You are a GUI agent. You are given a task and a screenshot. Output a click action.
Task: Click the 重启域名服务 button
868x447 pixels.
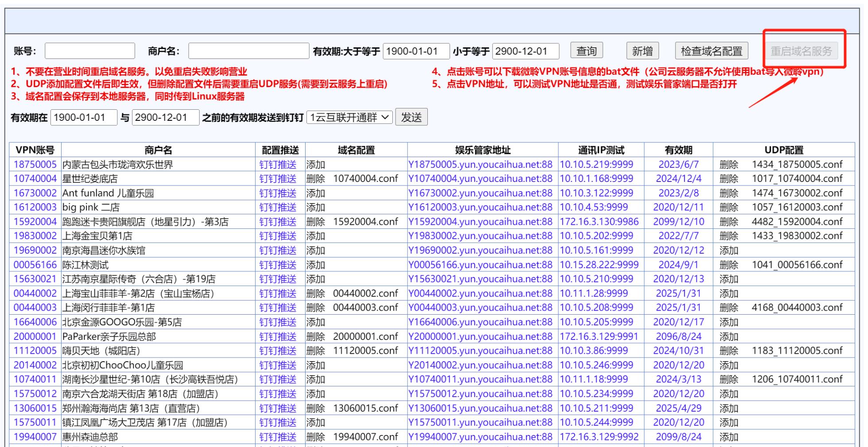coord(802,51)
